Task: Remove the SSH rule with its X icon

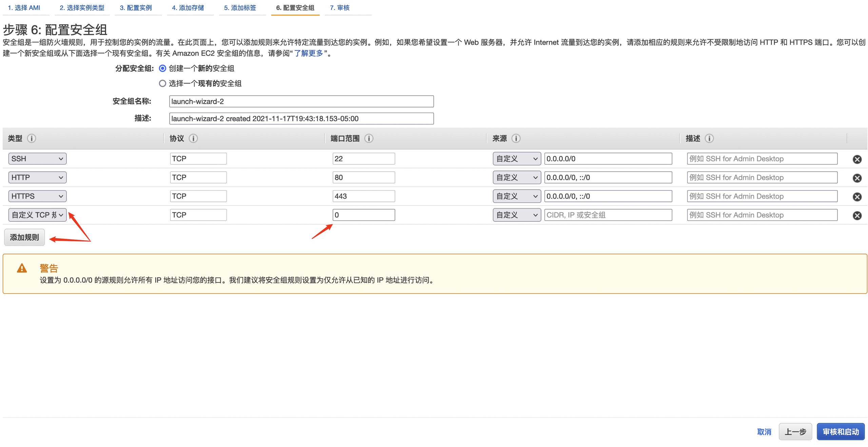Action: [x=857, y=159]
